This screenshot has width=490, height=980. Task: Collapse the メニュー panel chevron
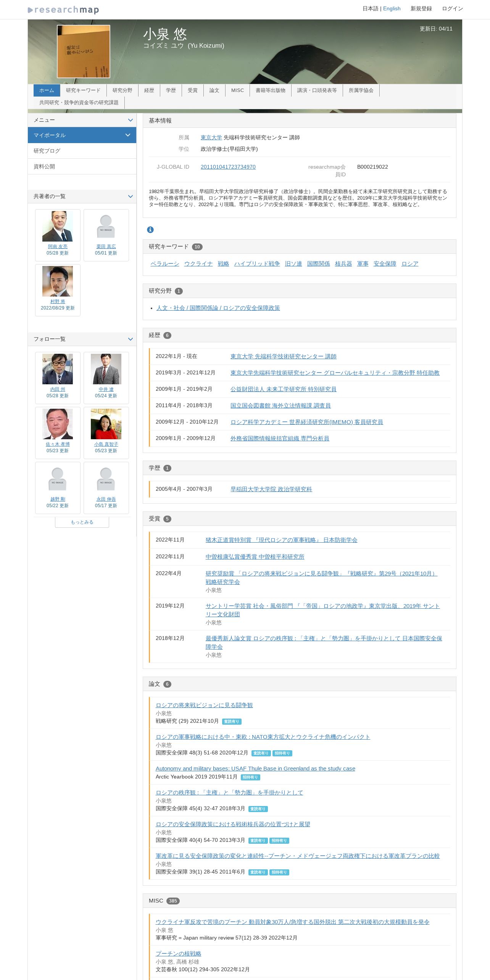(x=130, y=120)
